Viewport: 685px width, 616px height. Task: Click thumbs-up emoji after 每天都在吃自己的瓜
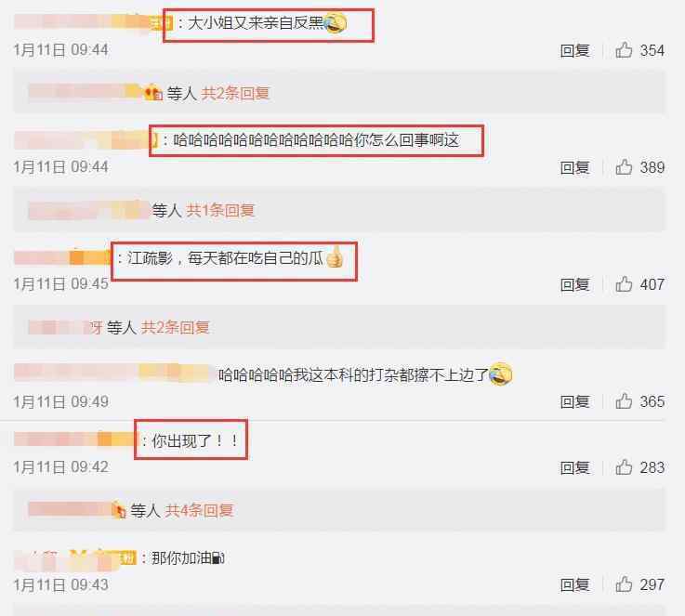[x=335, y=257]
